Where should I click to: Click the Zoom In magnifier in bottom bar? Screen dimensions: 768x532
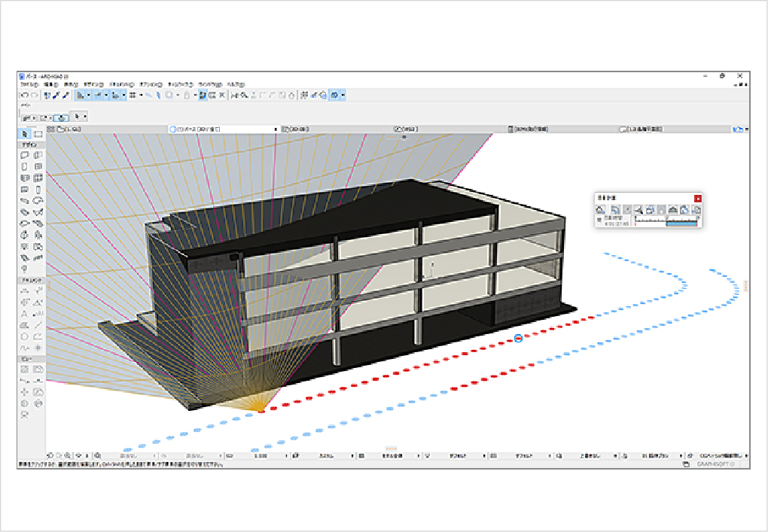[68, 456]
